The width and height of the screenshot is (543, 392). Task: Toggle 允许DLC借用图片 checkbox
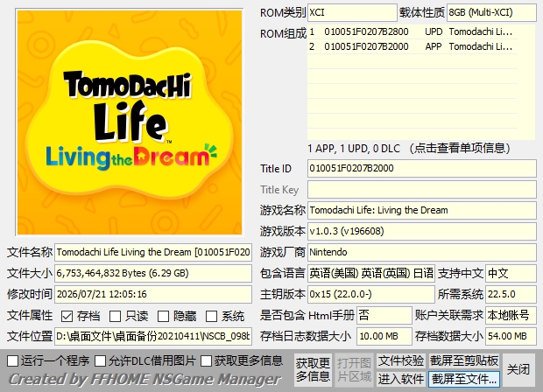[101, 360]
